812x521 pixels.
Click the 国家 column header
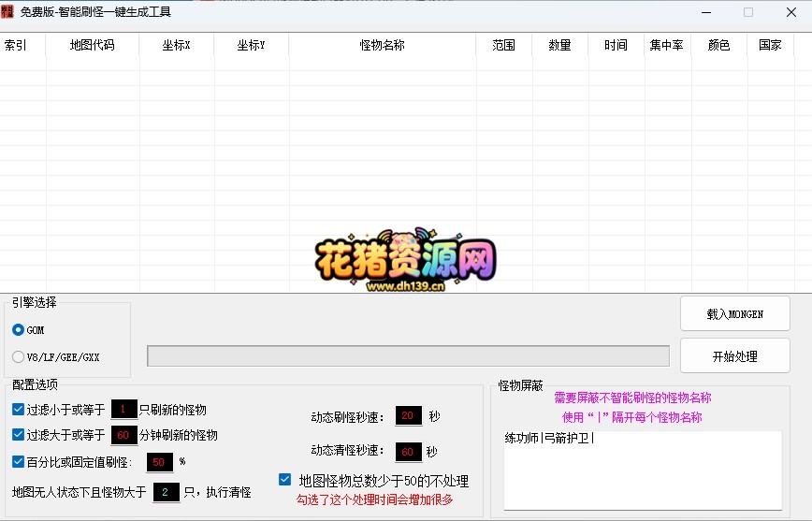[x=770, y=45]
